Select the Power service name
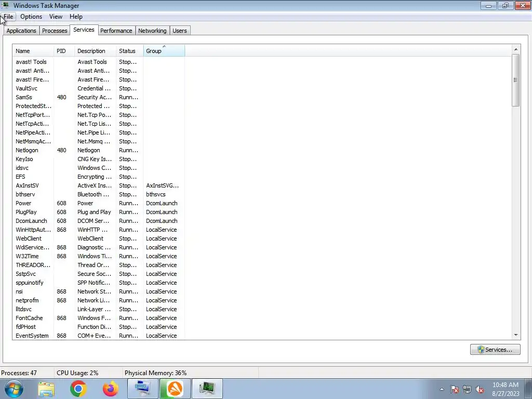Screen dimensions: 532x399 tap(23, 203)
